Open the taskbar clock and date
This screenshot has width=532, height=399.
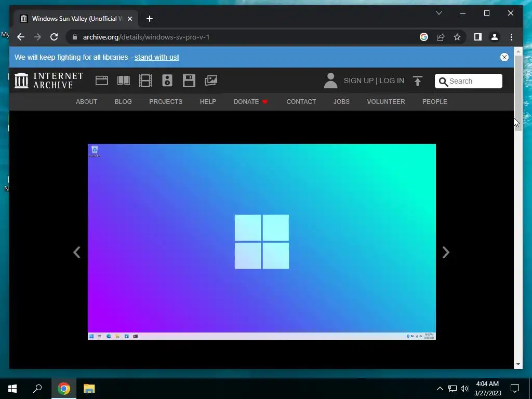487,389
